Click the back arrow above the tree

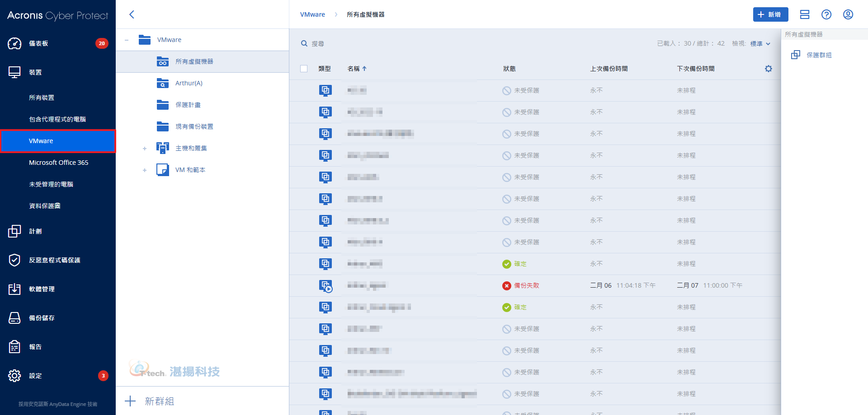click(132, 14)
